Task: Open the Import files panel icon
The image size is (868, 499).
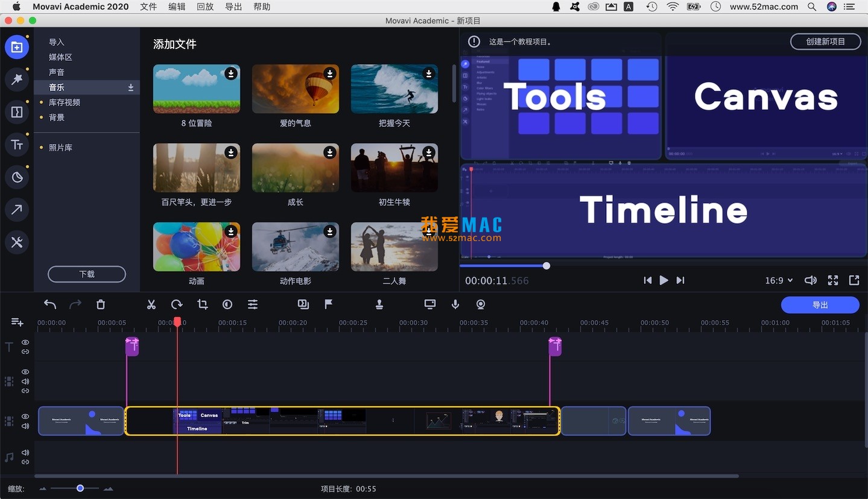Action: [x=17, y=47]
